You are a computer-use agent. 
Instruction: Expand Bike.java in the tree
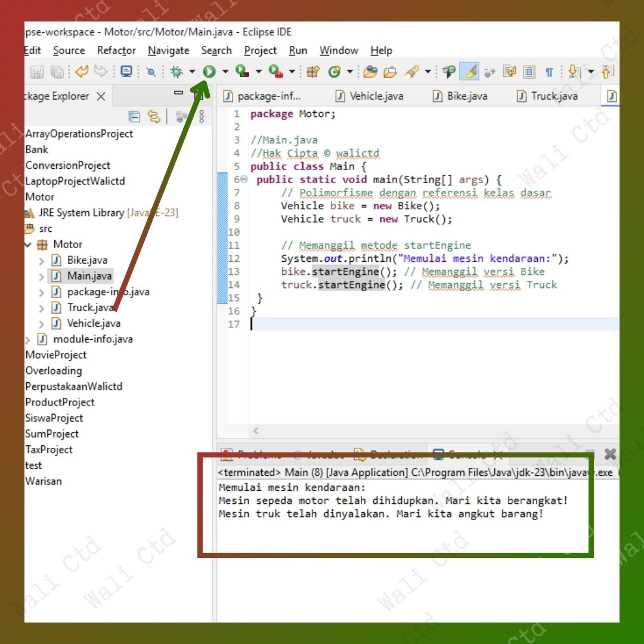pos(41,261)
